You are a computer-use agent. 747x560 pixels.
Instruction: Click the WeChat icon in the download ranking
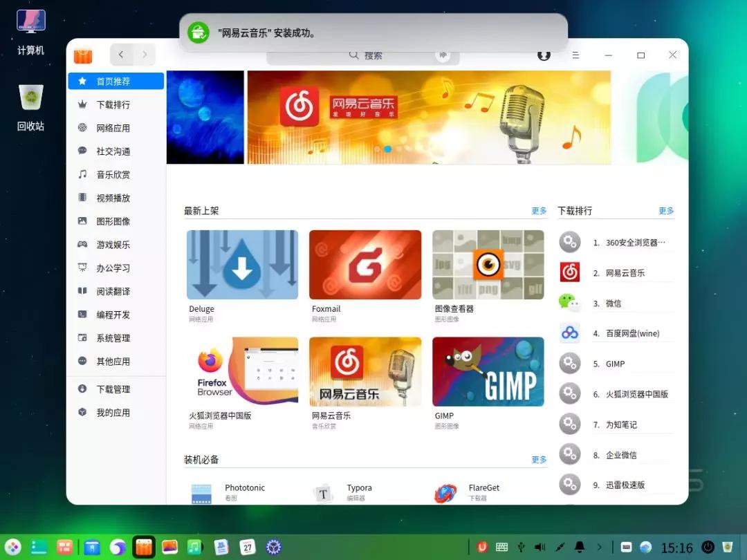(x=569, y=303)
